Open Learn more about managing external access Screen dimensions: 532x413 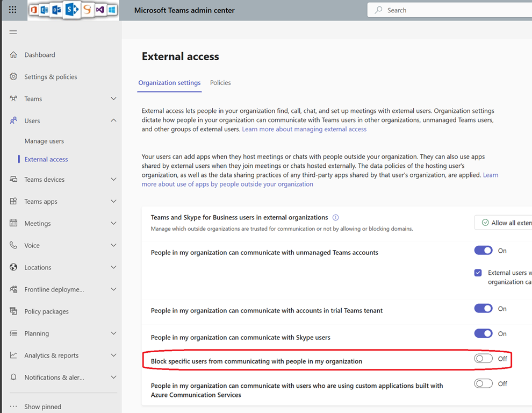(304, 130)
